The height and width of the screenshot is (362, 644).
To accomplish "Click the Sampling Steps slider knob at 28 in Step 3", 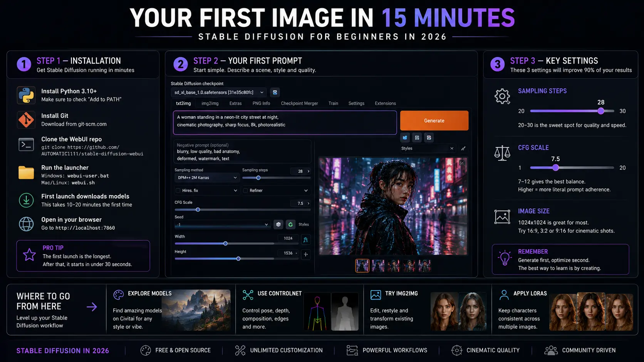I will pos(601,111).
